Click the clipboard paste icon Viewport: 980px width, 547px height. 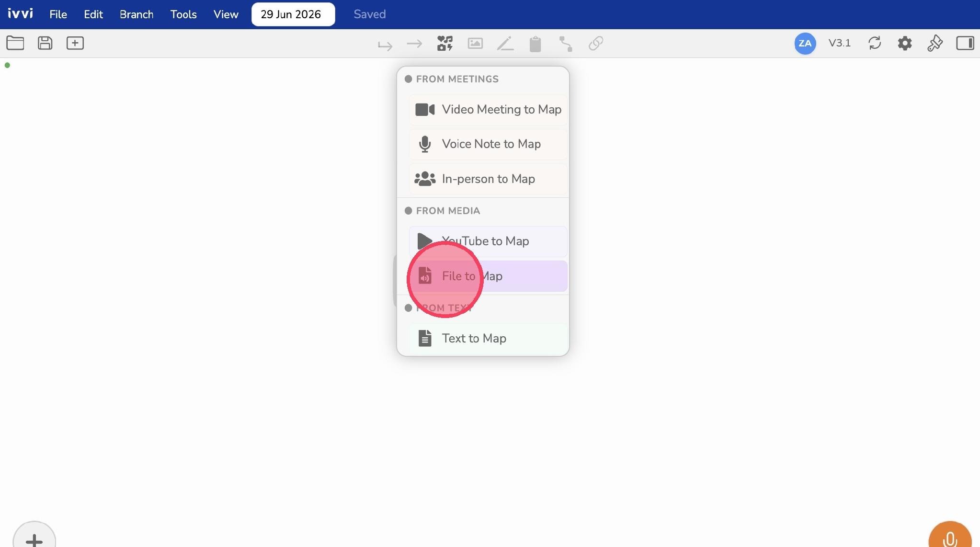[536, 44]
